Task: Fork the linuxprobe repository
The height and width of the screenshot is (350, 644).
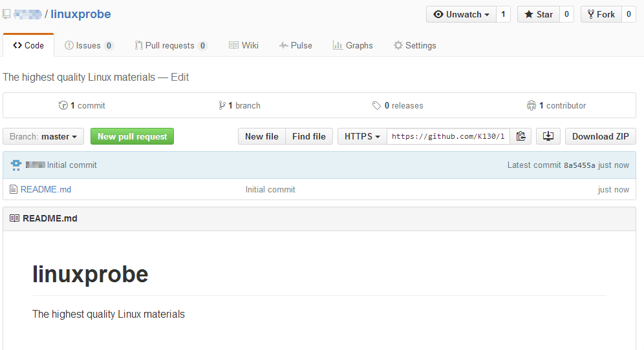Action: (x=601, y=14)
